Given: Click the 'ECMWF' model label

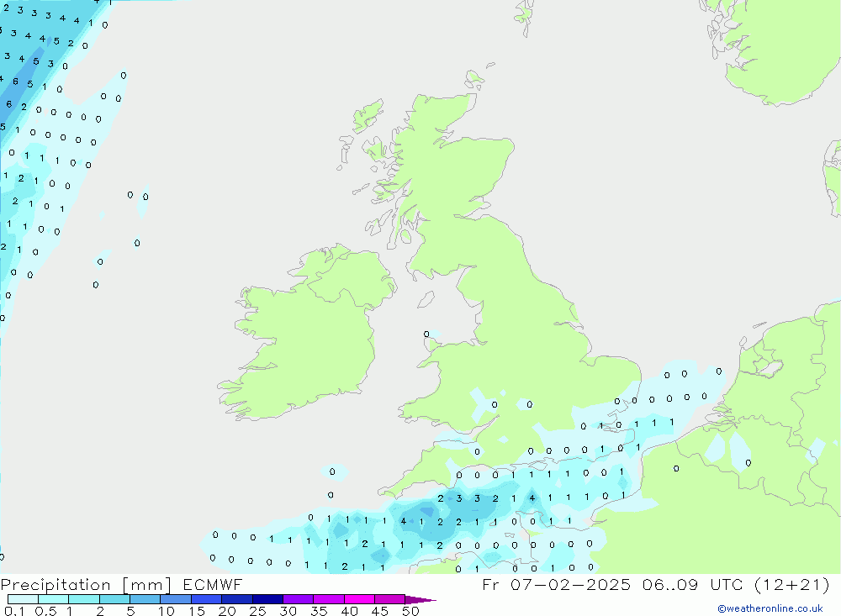Looking at the screenshot, I should click(213, 584).
